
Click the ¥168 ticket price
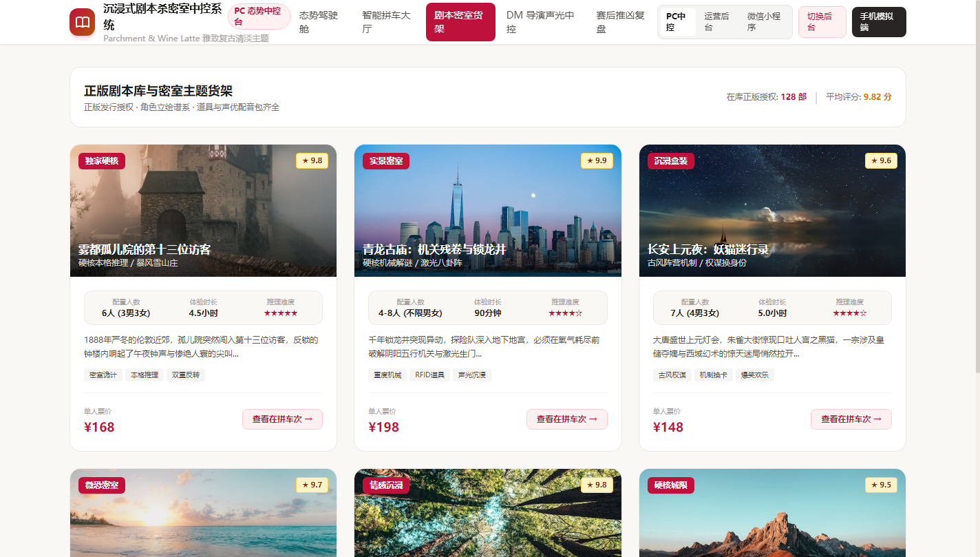[99, 427]
